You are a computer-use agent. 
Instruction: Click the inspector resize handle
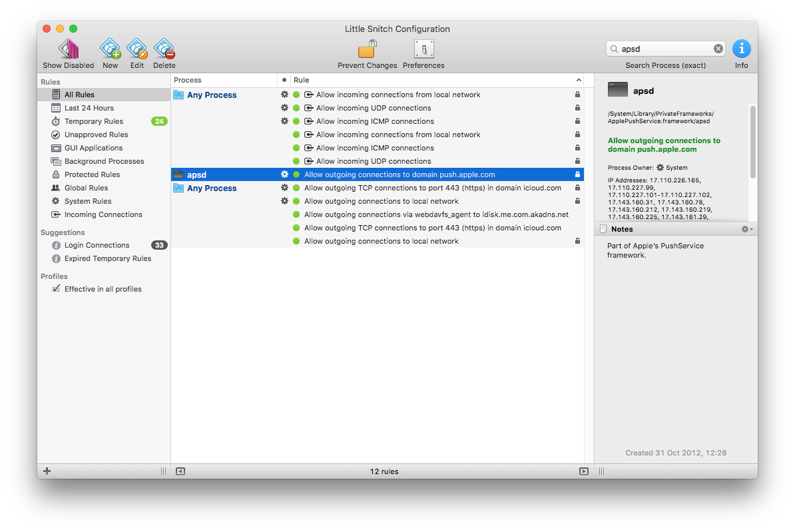pyautogui.click(x=601, y=471)
